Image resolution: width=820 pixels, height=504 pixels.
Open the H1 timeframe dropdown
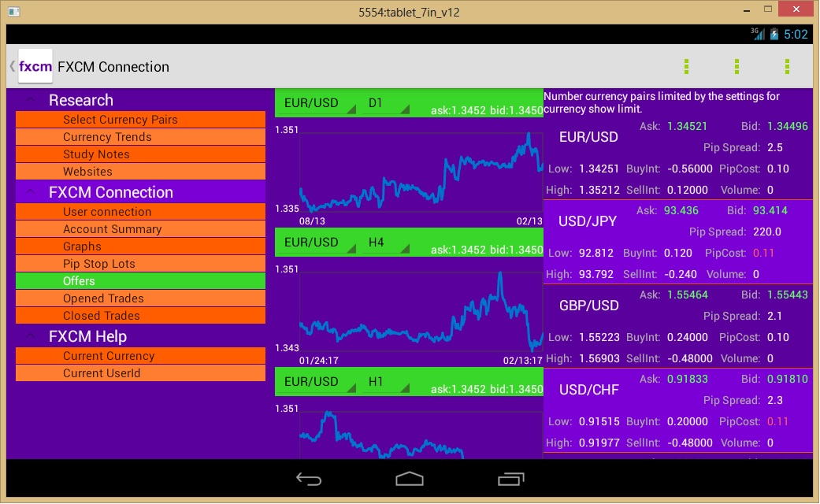(x=386, y=382)
